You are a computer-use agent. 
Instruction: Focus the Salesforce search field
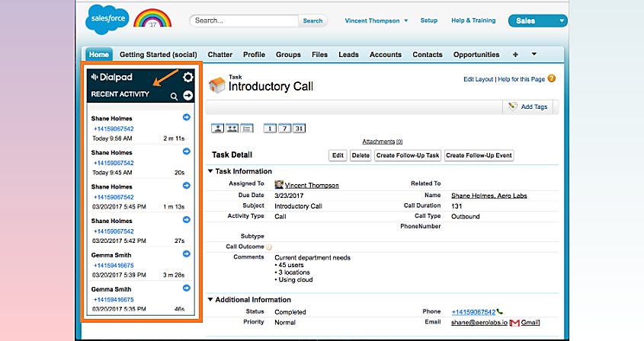click(244, 21)
